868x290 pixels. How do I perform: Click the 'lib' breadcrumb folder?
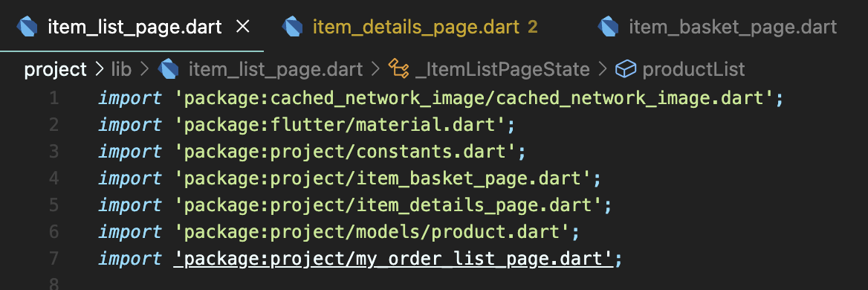click(121, 69)
